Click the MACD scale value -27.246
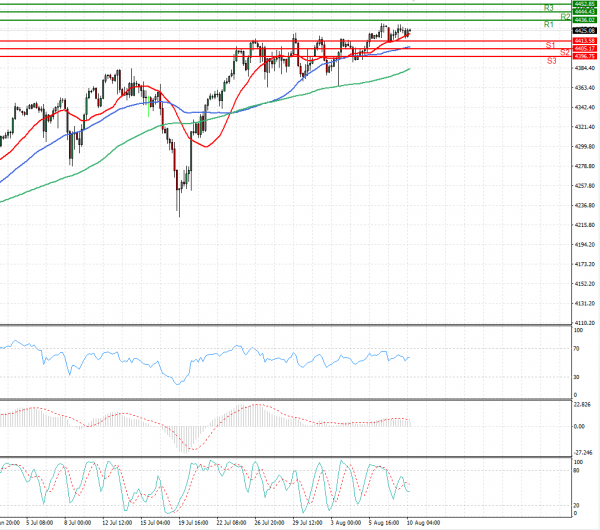The width and height of the screenshot is (600, 530). pos(583,452)
